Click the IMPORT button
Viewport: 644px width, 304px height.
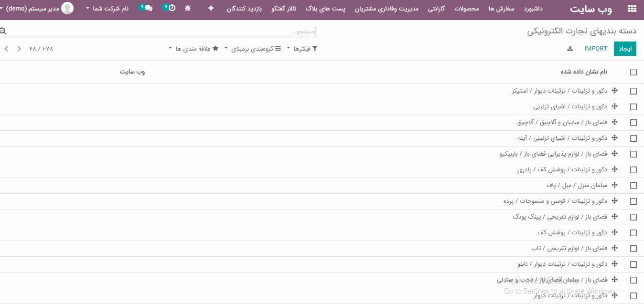click(596, 49)
